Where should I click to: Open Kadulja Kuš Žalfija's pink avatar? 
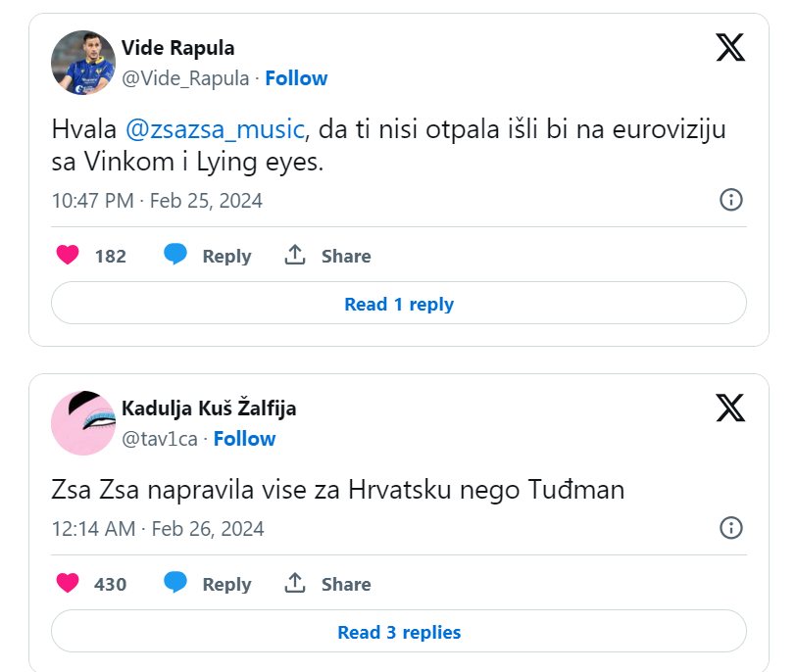(x=83, y=423)
